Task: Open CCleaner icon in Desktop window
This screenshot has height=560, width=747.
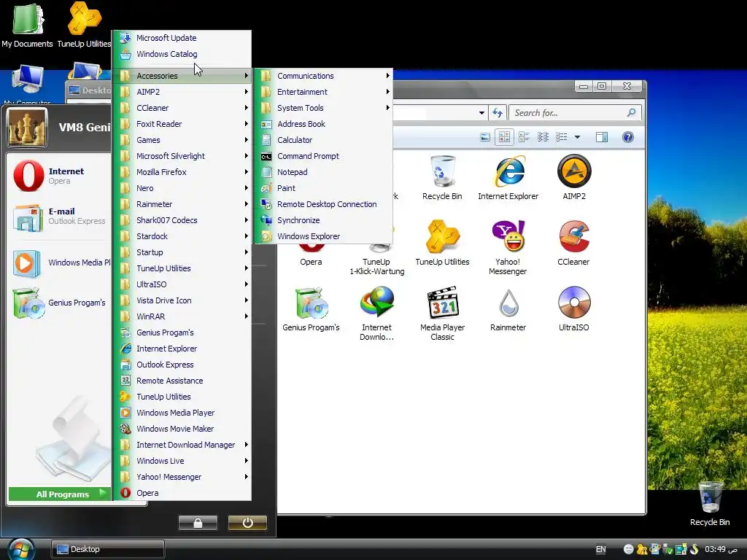Action: [x=573, y=243]
